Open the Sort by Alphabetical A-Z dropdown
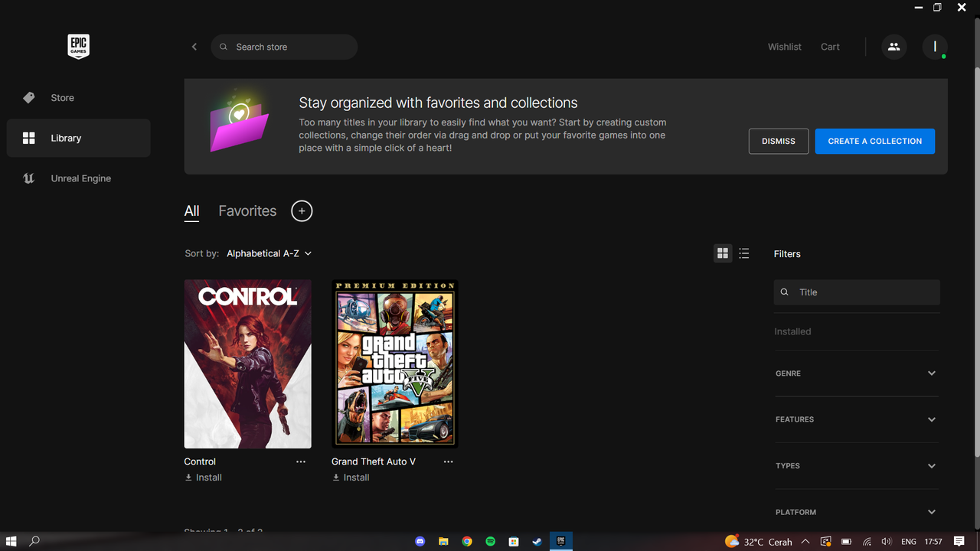 click(269, 253)
